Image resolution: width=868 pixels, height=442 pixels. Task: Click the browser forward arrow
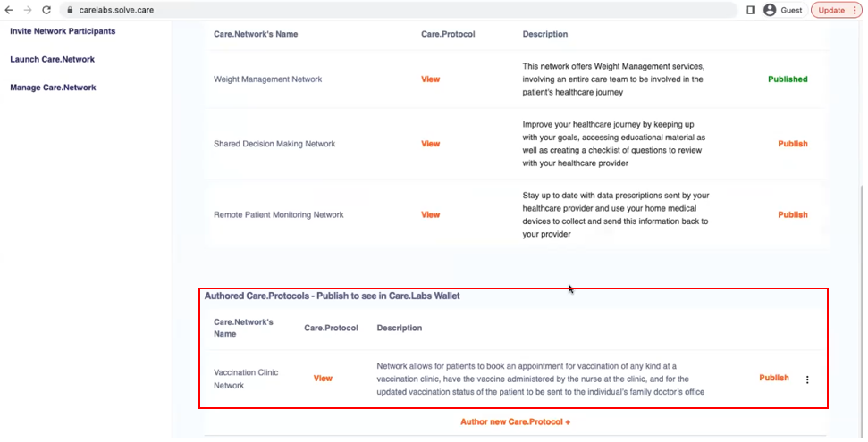pyautogui.click(x=28, y=10)
